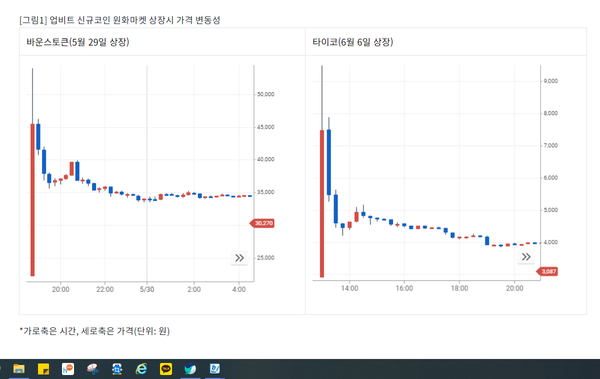Click the 6,000 price axis label
The image size is (600, 379).
tap(551, 178)
